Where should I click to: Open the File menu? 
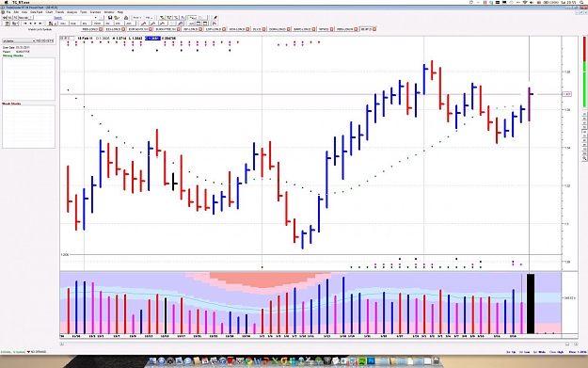coord(8,12)
